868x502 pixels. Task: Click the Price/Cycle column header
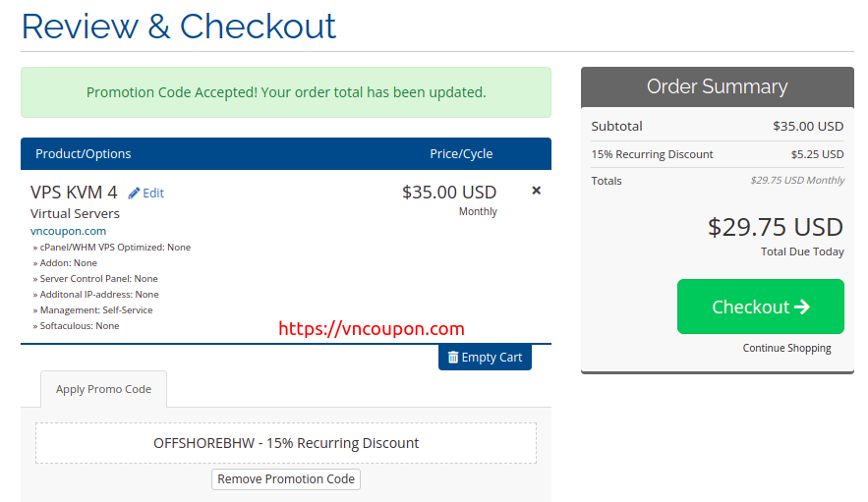[461, 154]
